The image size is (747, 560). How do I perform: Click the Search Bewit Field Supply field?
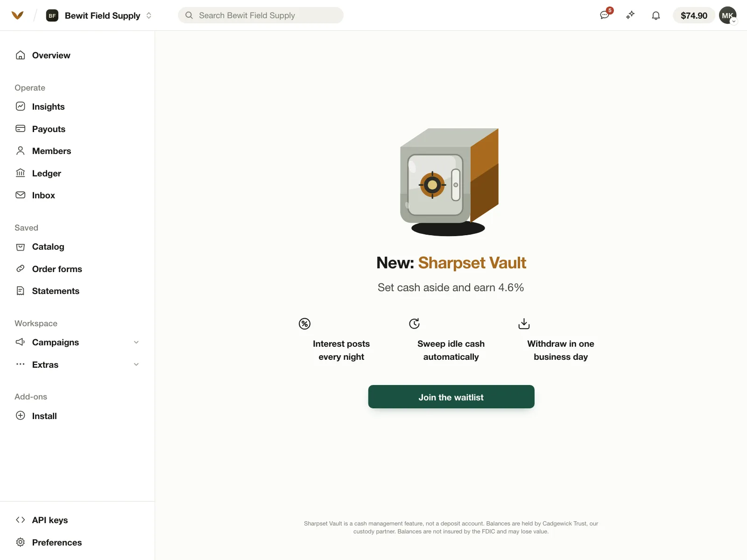coord(261,15)
